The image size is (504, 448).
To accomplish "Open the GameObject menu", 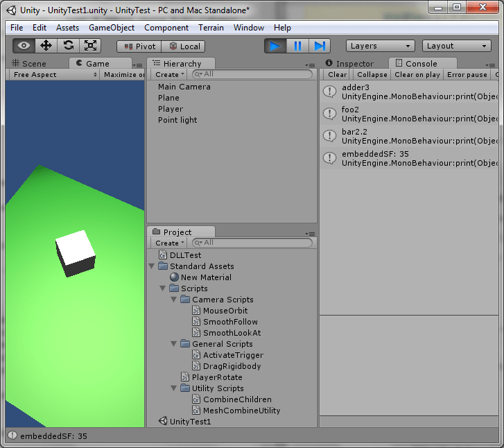I will (x=112, y=28).
